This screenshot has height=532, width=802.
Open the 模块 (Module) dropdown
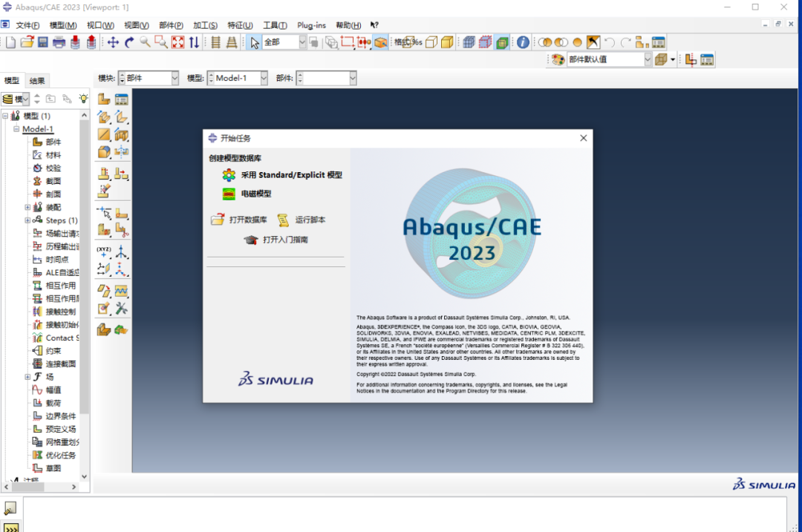[x=149, y=78]
